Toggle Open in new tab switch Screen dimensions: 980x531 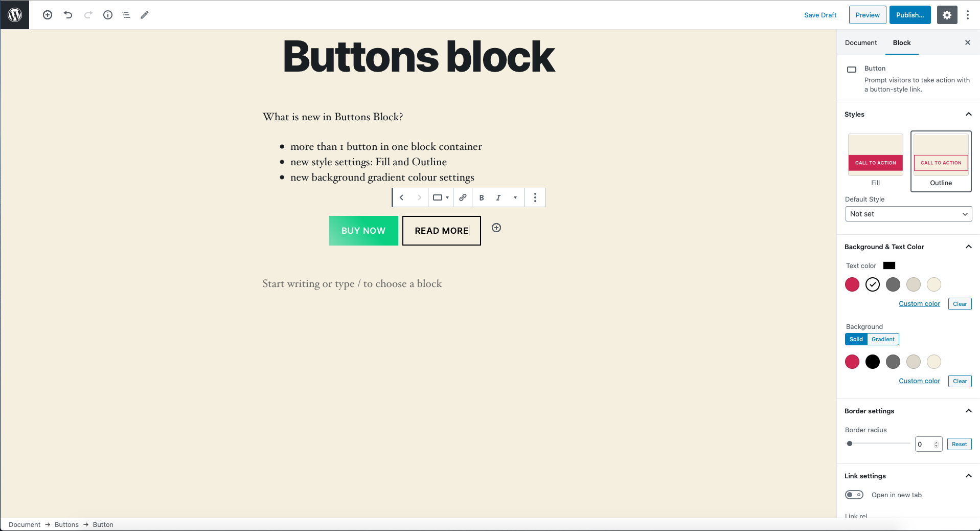coord(854,495)
